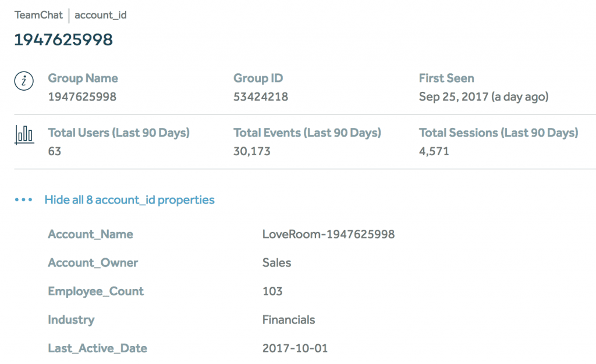Open the TeamChat breadcrumb
This screenshot has height=364, width=596.
pyautogui.click(x=38, y=15)
